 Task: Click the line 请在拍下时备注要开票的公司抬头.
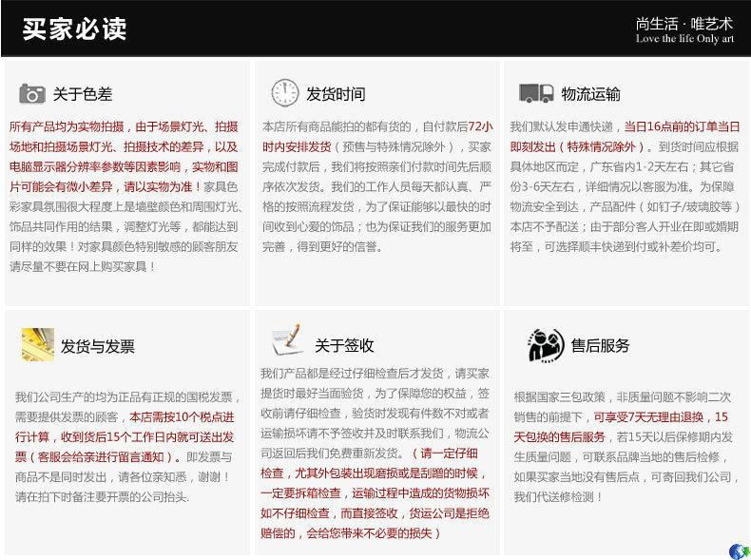click(x=102, y=497)
